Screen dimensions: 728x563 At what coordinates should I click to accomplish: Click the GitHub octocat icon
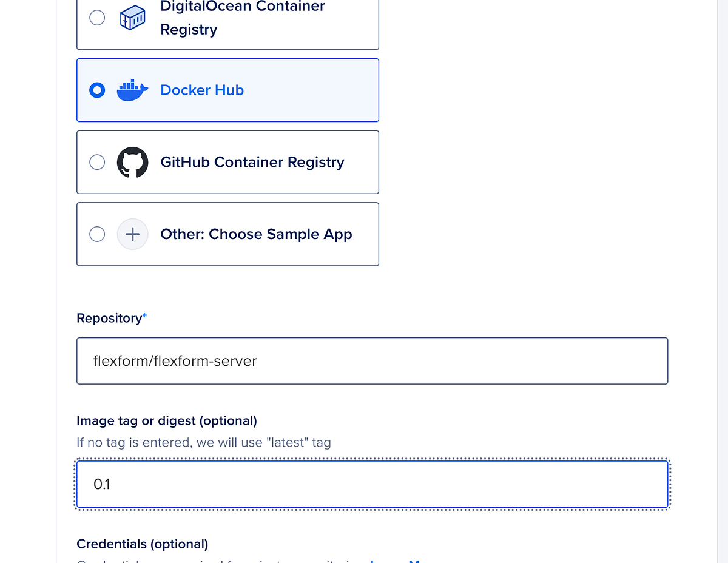132,162
